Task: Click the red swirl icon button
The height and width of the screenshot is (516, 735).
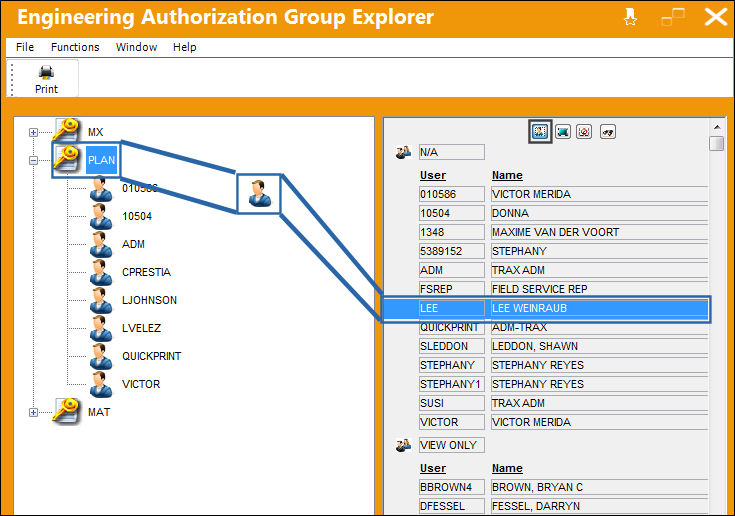Action: coord(584,132)
